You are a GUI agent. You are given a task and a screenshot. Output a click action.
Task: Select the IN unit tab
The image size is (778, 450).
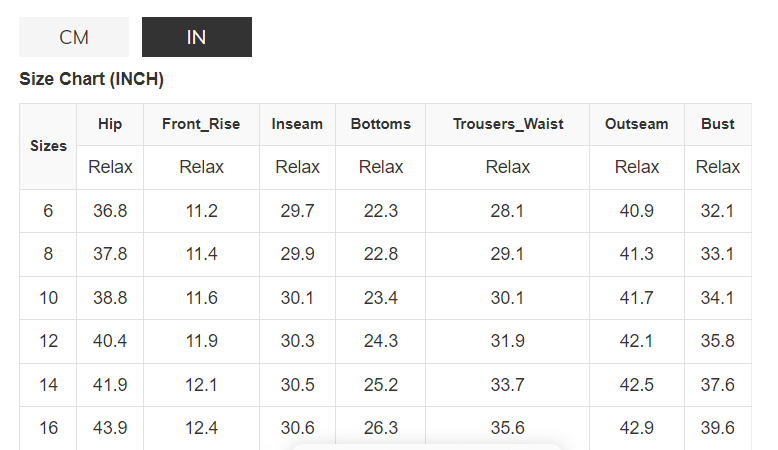[196, 37]
